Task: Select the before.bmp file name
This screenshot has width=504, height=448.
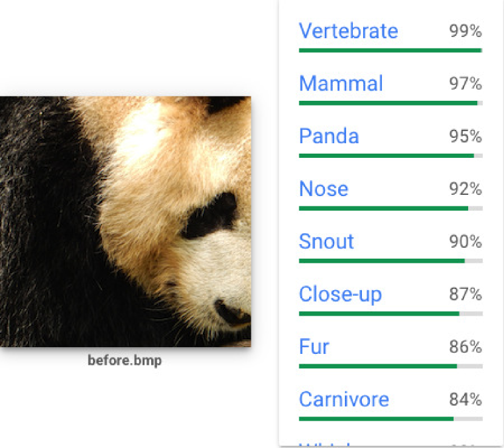Action: (124, 361)
